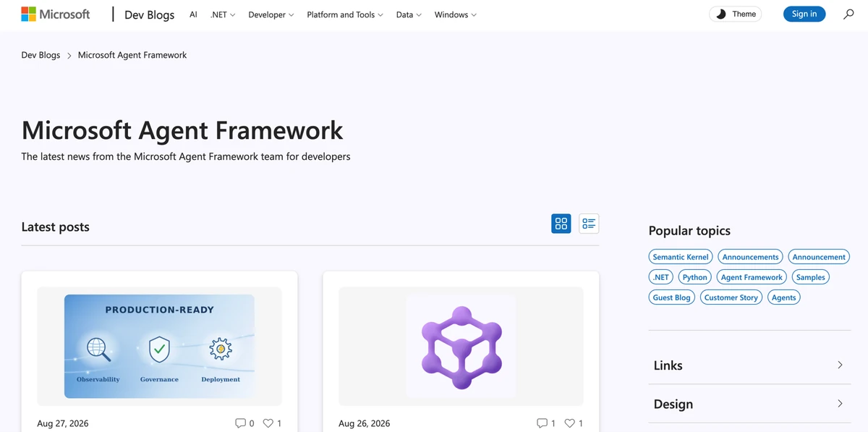
Task: Click the Aug 26, 2026 date
Action: pos(364,423)
